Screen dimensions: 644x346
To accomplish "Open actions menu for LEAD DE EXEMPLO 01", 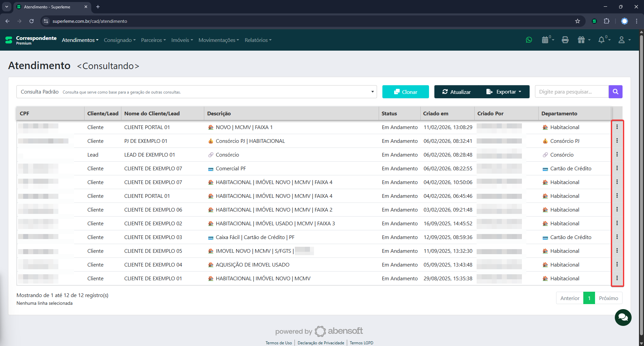I will [617, 155].
